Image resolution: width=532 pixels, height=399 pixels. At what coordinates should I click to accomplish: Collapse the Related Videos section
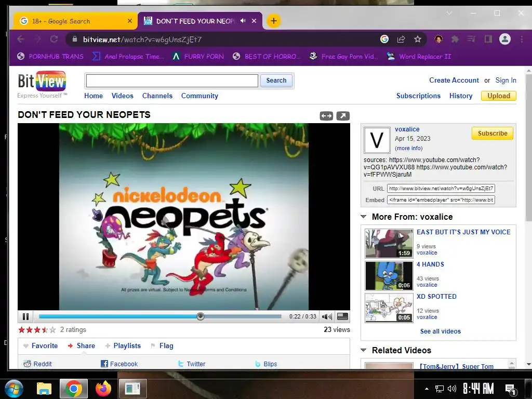coord(363,350)
